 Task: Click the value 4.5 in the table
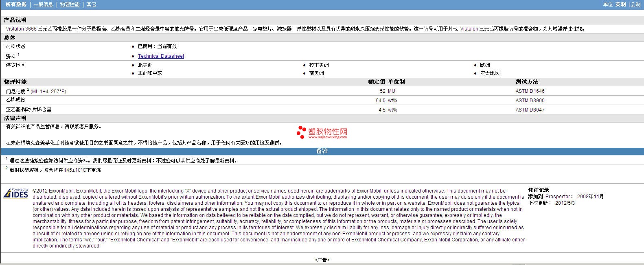pyautogui.click(x=382, y=110)
